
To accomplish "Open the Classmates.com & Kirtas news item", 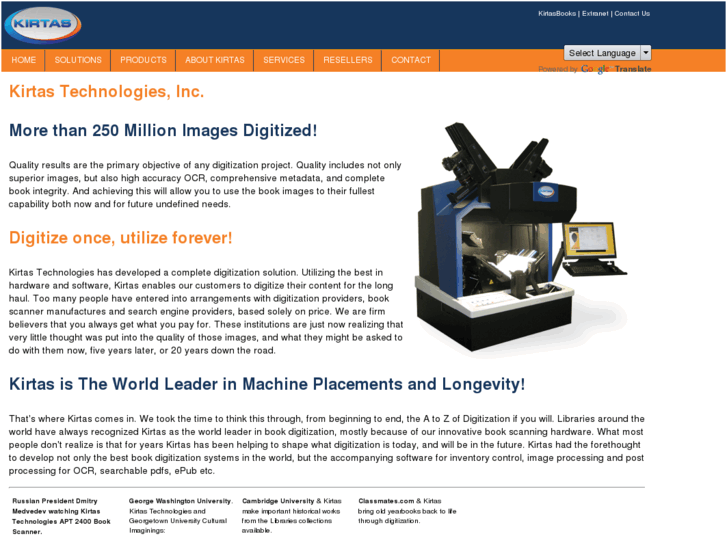I will 407,511.
